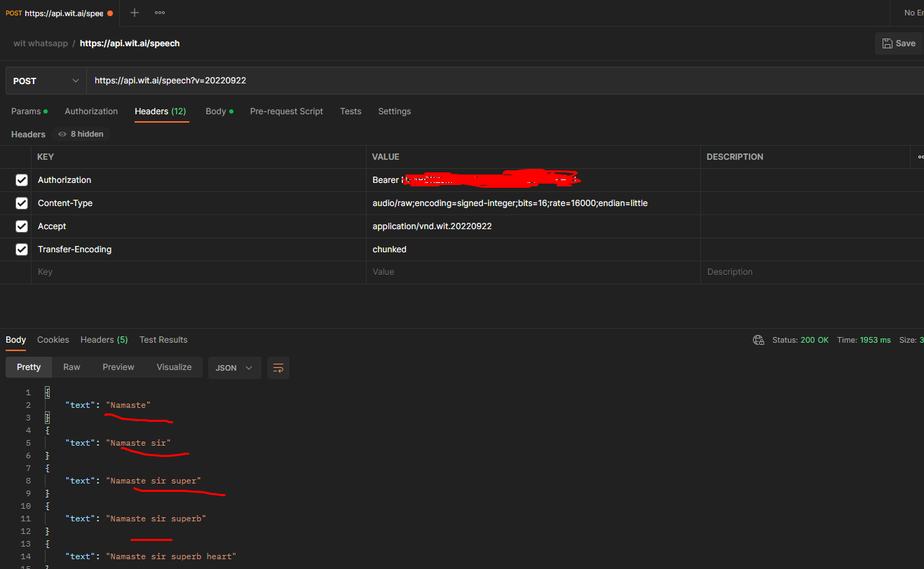Open the wit whatsapp collection link
This screenshot has height=569, width=924.
point(40,43)
